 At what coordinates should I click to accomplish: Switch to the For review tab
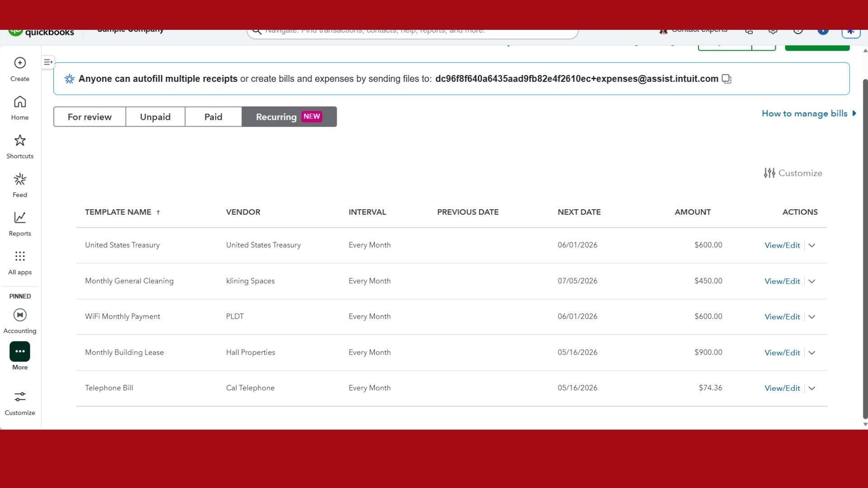click(90, 117)
